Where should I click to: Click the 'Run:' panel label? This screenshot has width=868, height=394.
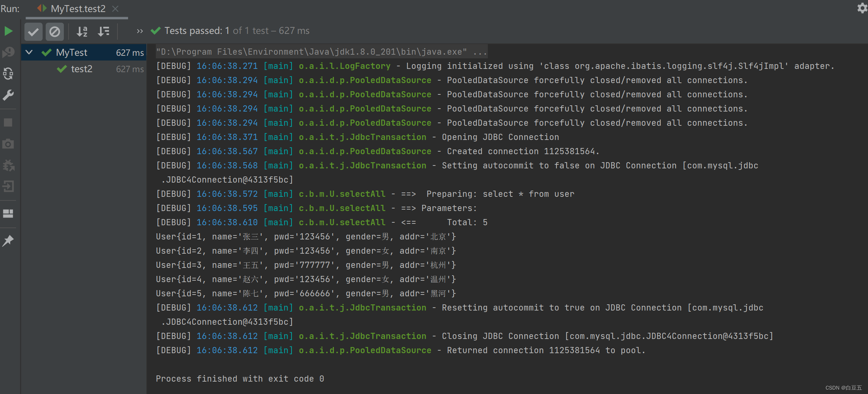pos(10,8)
